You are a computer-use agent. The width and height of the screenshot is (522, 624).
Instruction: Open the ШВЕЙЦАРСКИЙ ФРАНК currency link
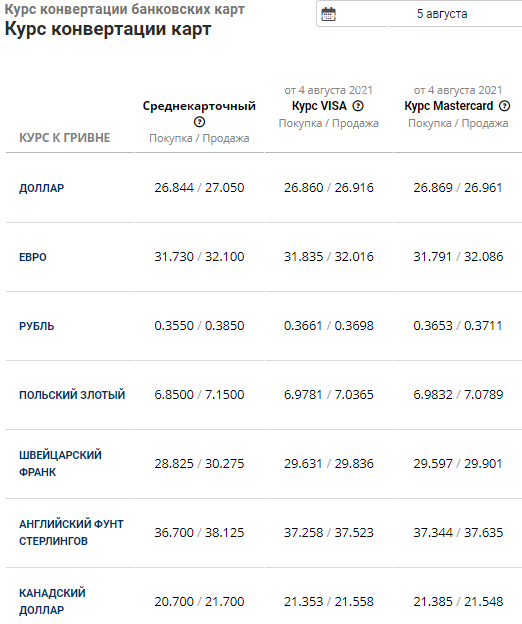pos(60,464)
